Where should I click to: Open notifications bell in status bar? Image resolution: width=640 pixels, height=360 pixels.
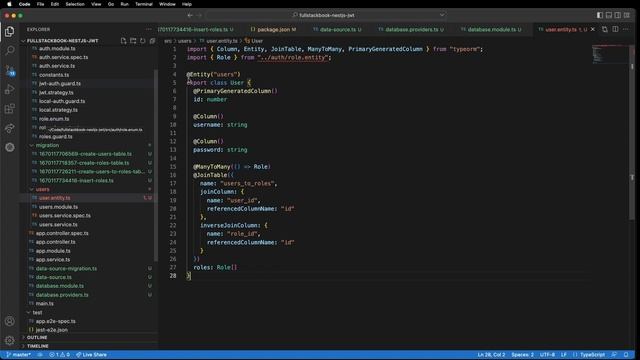[x=626, y=355]
